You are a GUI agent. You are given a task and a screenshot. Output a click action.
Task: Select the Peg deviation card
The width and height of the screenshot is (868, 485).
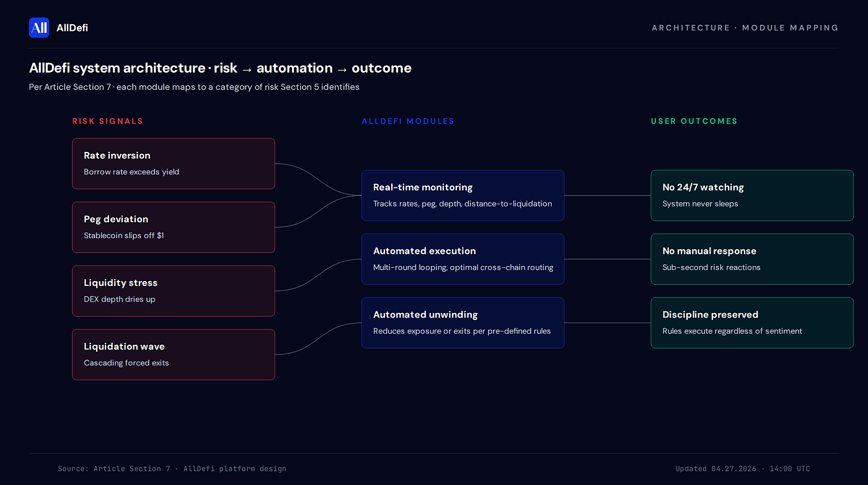[x=174, y=227]
